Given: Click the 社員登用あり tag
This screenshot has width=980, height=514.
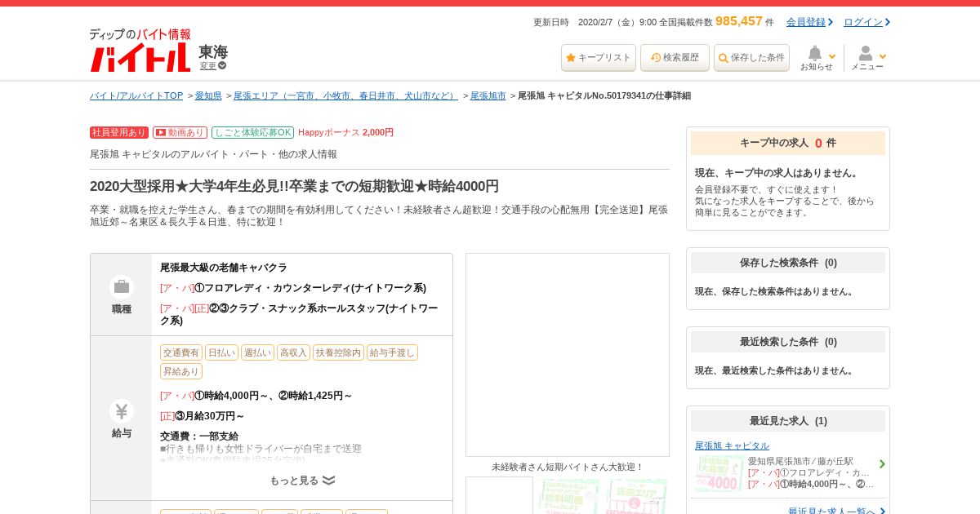Looking at the screenshot, I should pyautogui.click(x=119, y=132).
